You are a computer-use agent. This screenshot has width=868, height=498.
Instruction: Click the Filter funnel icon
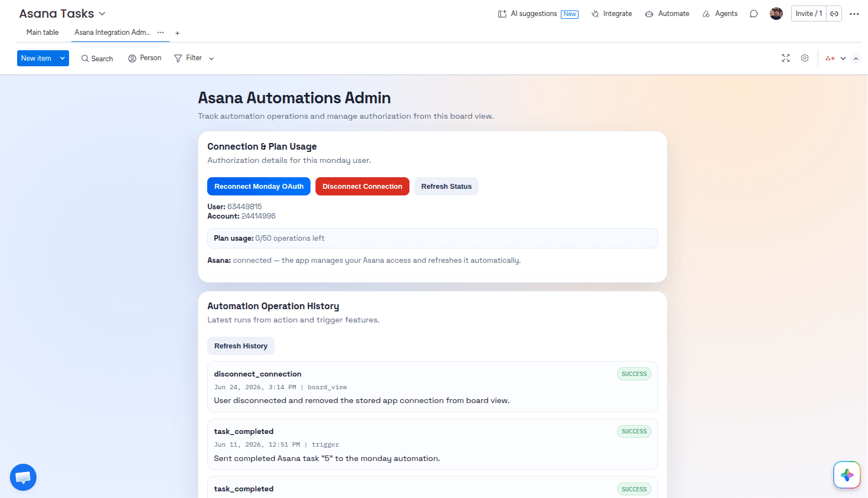[178, 58]
